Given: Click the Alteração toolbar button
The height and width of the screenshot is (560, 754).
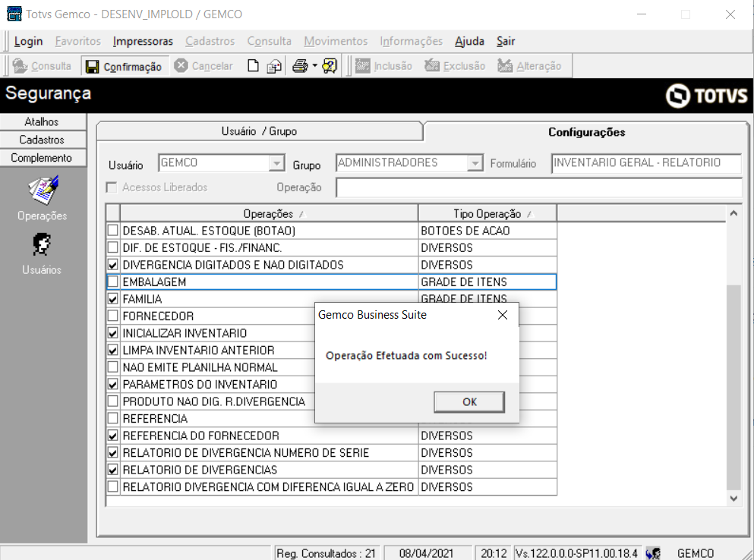Looking at the screenshot, I should [529, 66].
